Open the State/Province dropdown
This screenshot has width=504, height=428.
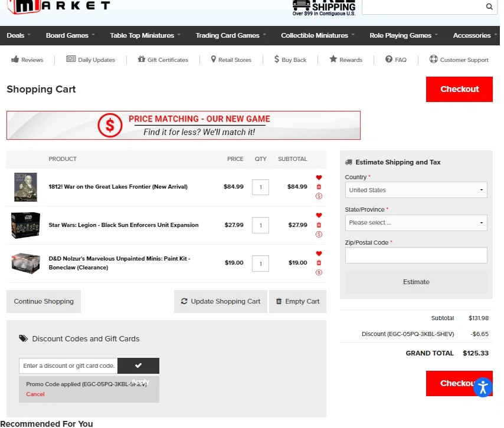click(x=416, y=222)
